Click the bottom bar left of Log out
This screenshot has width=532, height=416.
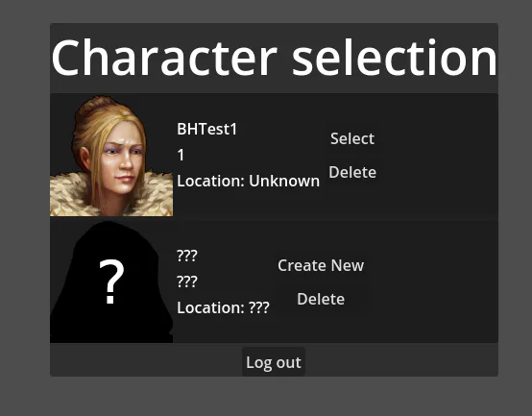point(146,360)
